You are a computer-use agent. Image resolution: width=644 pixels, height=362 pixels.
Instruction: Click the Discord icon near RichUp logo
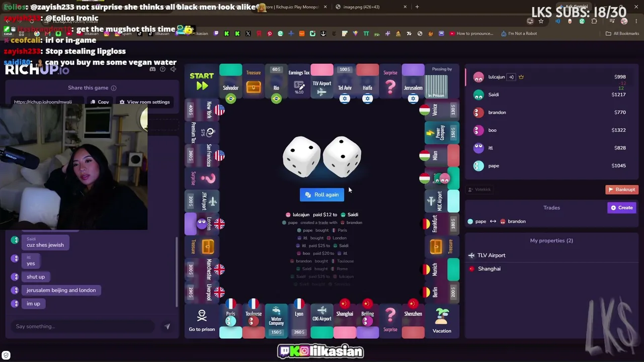tap(152, 69)
